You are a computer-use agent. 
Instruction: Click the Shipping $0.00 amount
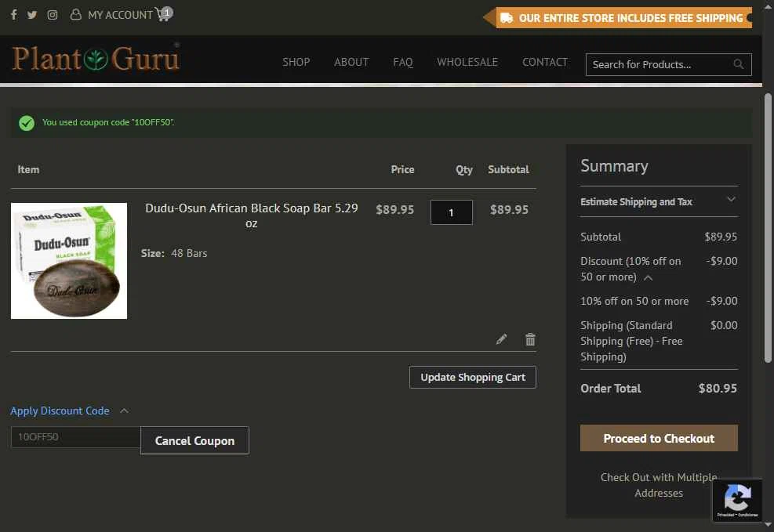[724, 325]
